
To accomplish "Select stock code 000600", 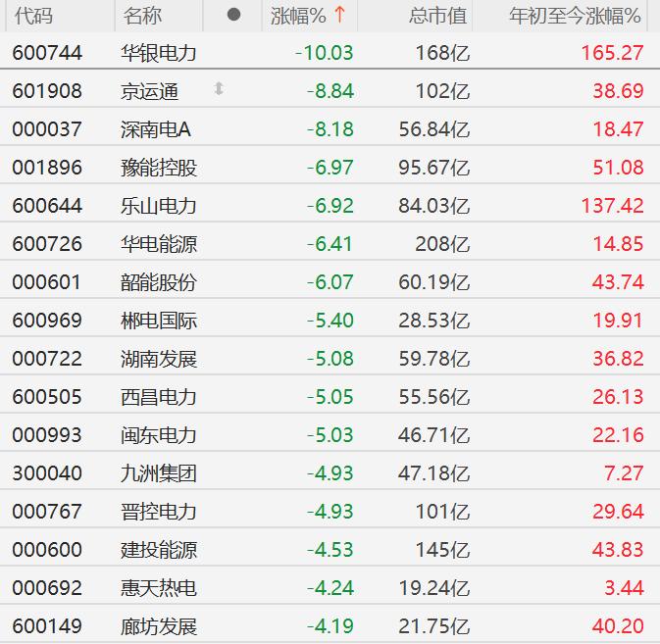I will (47, 550).
